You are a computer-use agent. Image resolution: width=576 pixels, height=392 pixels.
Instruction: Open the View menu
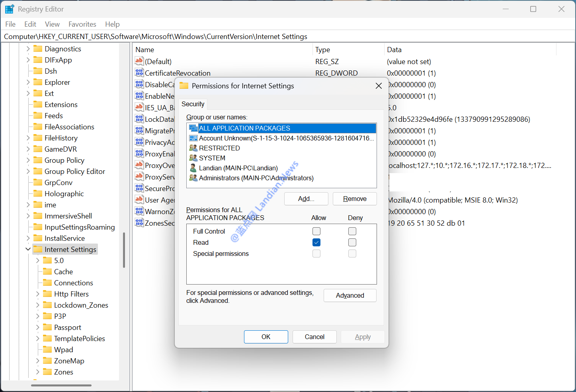[x=52, y=24]
